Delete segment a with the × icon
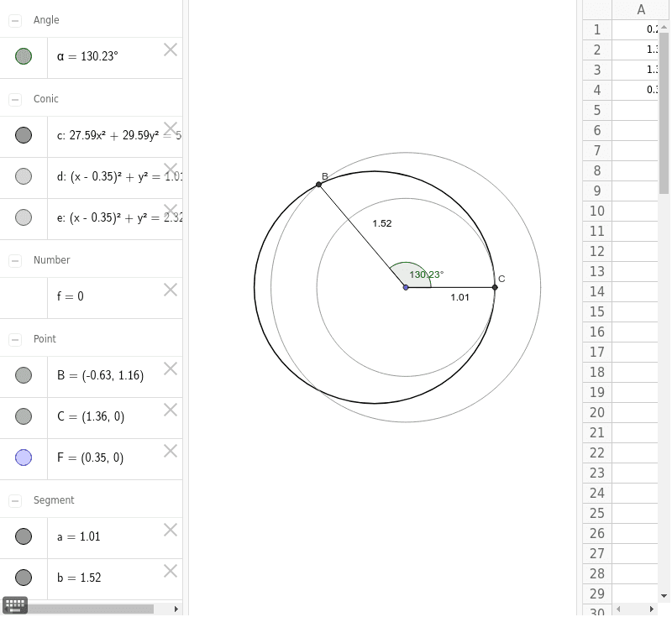This screenshot has height=617, width=672. click(x=171, y=530)
